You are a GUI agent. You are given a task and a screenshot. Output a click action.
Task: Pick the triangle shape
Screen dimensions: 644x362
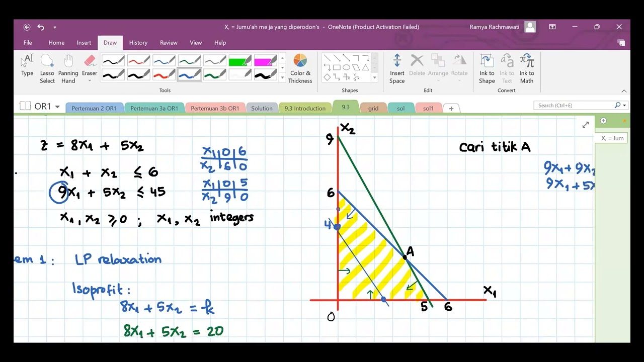(x=365, y=67)
